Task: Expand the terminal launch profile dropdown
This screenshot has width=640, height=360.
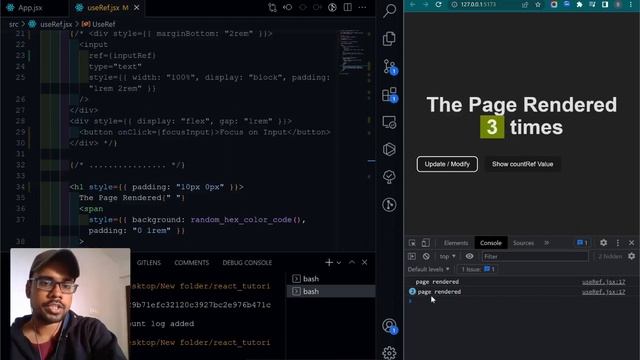Action: (x=339, y=262)
